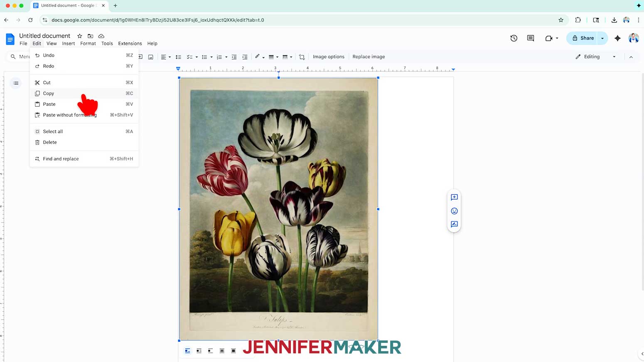Open the Extensions menu
Image resolution: width=644 pixels, height=362 pixels.
[130, 44]
